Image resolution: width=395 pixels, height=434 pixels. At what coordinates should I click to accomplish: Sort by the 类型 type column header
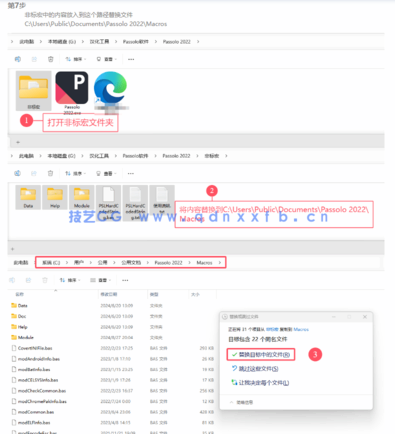(x=154, y=294)
